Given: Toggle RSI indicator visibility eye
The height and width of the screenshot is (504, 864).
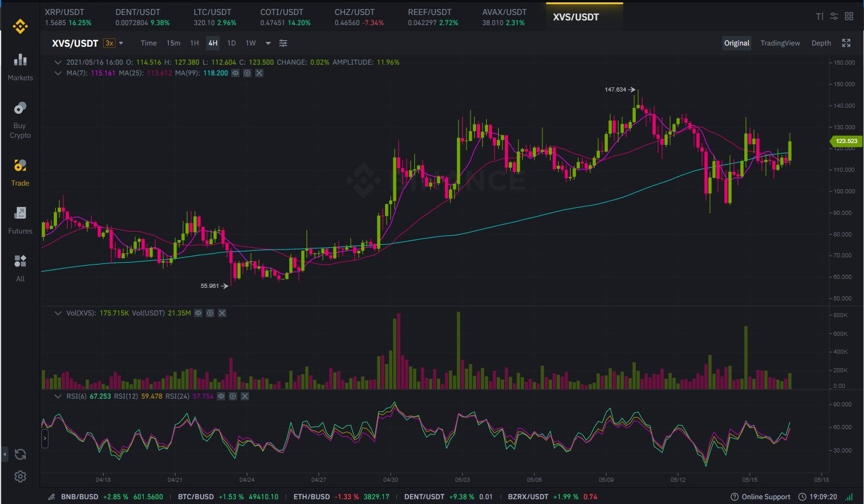Looking at the screenshot, I should click(221, 396).
